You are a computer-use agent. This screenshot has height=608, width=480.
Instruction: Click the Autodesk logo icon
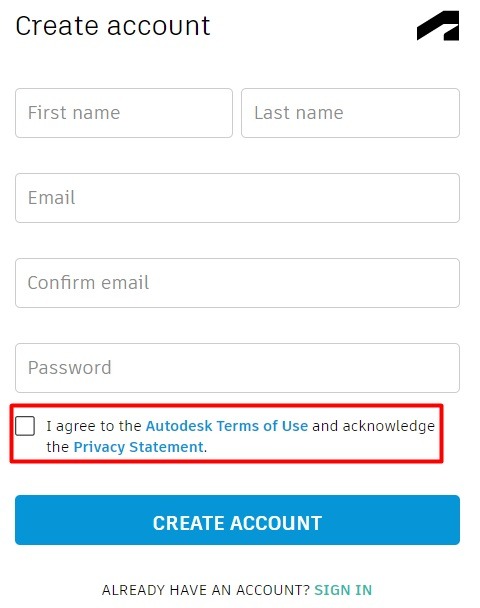pyautogui.click(x=438, y=26)
